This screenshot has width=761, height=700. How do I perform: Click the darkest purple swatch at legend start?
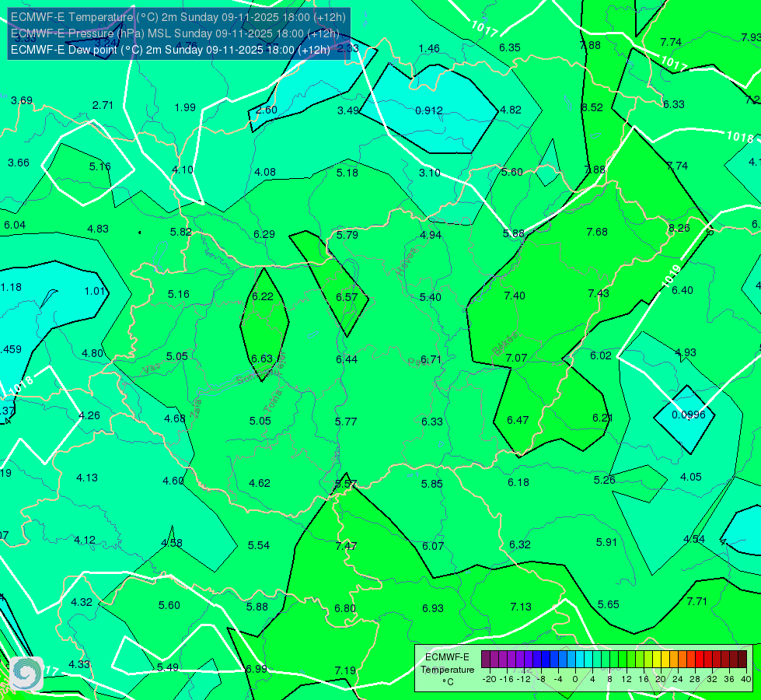[485, 660]
